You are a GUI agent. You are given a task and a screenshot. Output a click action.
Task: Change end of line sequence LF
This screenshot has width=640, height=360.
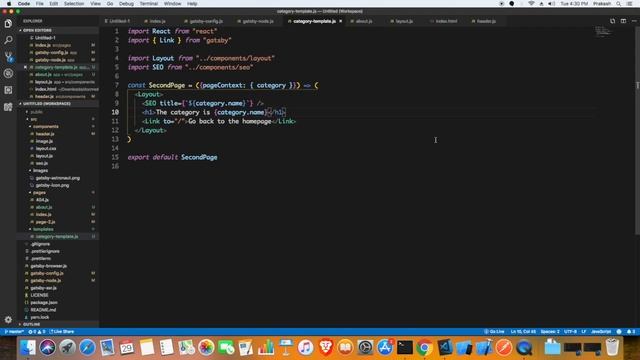point(584,331)
